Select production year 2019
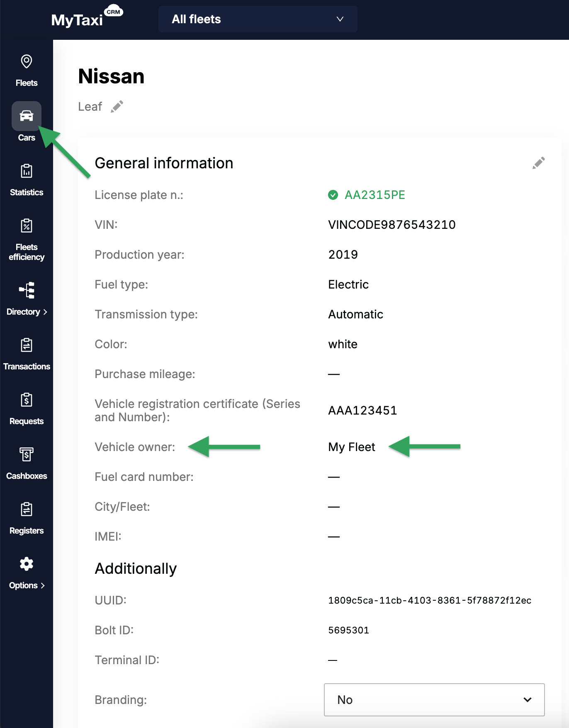This screenshot has width=569, height=728. 343,255
